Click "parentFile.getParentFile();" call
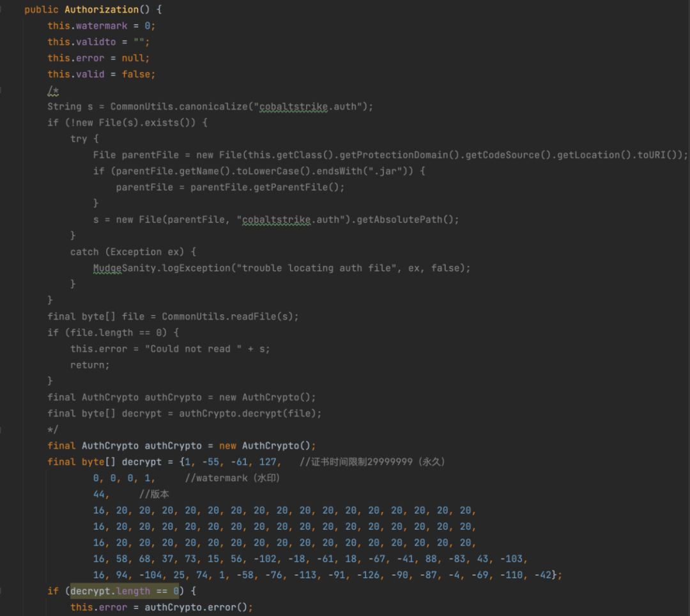Image resolution: width=690 pixels, height=616 pixels. tap(268, 187)
